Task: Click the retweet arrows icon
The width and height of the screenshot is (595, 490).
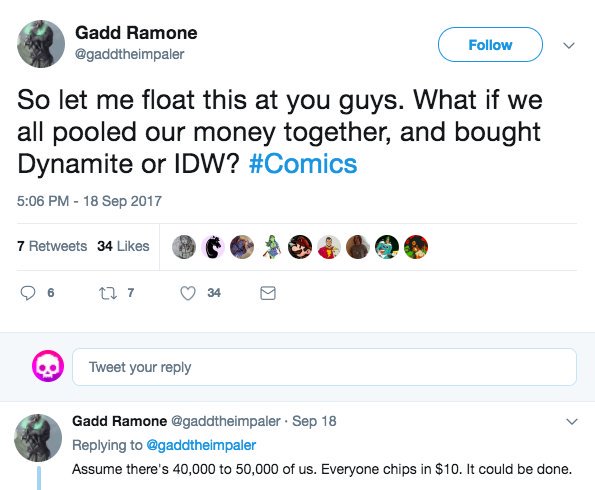Action: pyautogui.click(x=108, y=293)
